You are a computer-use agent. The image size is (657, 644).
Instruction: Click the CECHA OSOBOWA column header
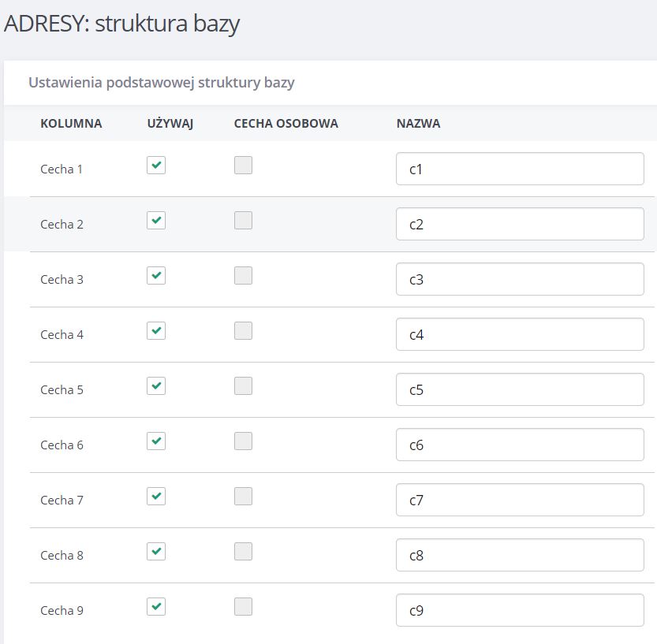286,124
